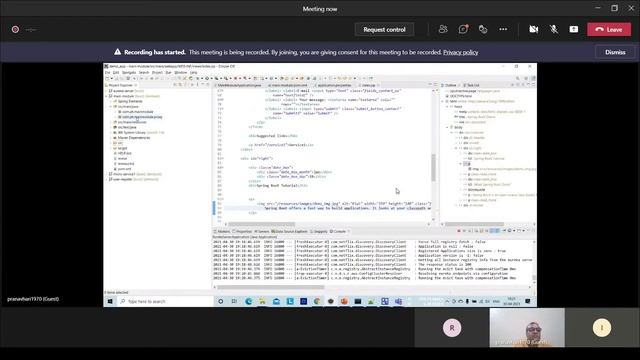Switch to the Console tab
640x360 pixels.
click(x=339, y=231)
